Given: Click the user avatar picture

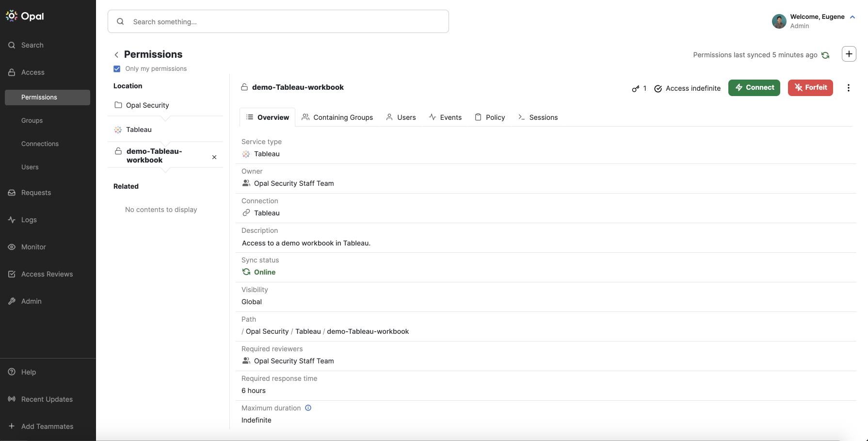Looking at the screenshot, I should [779, 21].
